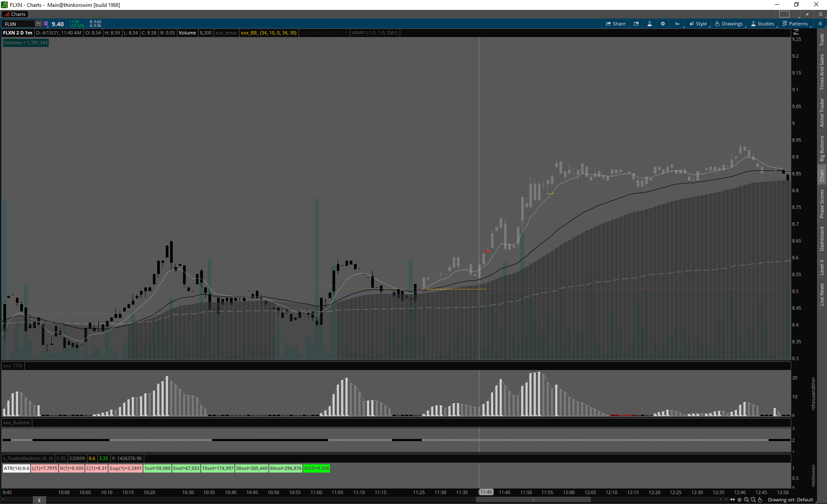Click the zoom in magnifier icon
Image resolution: width=827 pixels, height=504 pixels.
click(x=746, y=500)
